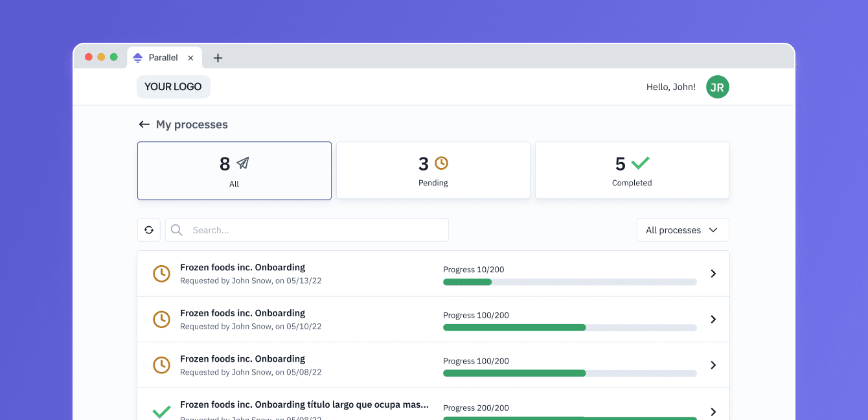Click the magnifier icon in search box
Viewport: 868px width, 420px height.
[x=176, y=230]
